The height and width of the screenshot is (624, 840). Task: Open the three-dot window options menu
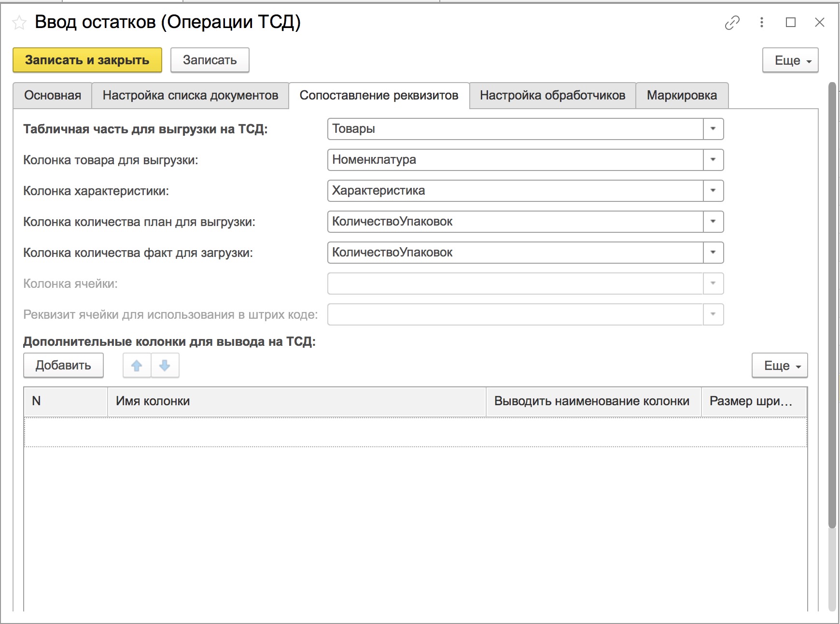click(x=762, y=22)
